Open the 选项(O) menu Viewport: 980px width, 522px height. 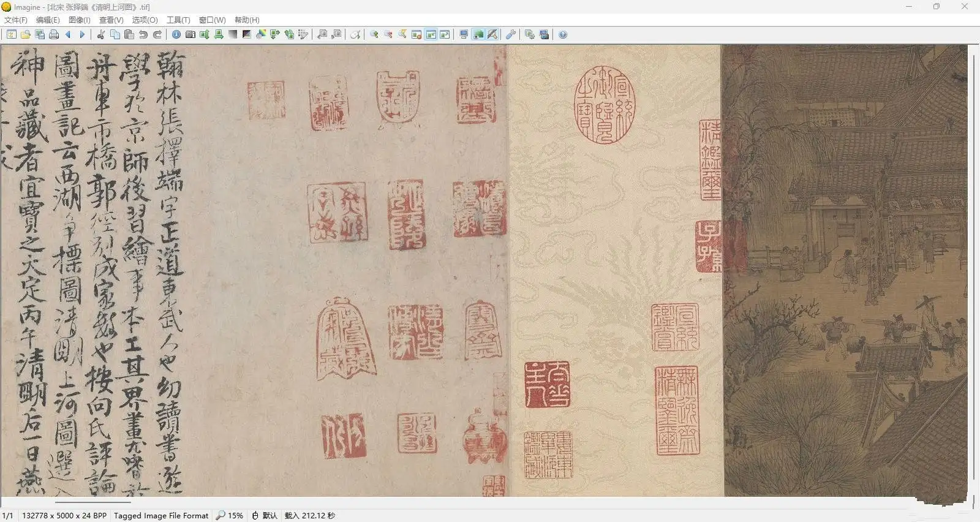tap(145, 20)
